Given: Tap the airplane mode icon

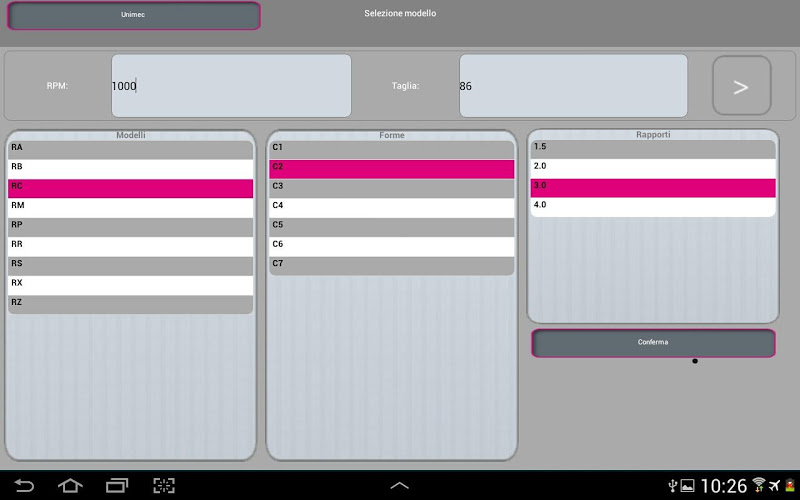Looking at the screenshot, I should 774,485.
